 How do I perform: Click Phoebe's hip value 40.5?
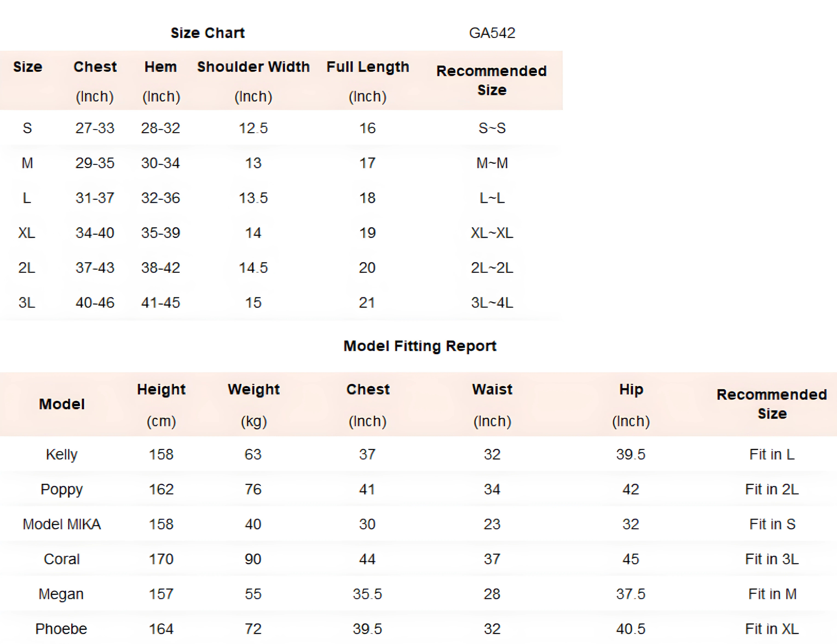point(630,629)
